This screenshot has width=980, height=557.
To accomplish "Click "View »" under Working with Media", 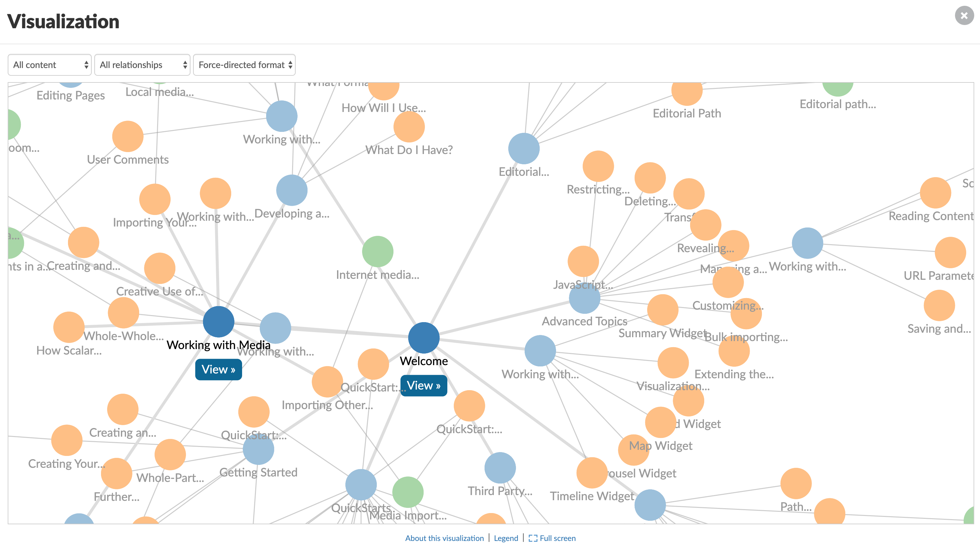I will click(x=218, y=369).
